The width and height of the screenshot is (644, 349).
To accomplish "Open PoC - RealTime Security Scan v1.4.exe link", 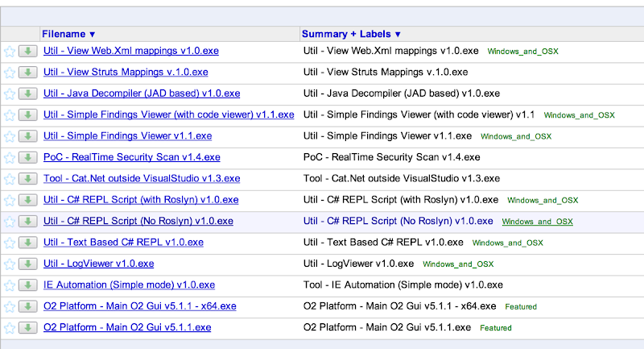I will pos(132,157).
